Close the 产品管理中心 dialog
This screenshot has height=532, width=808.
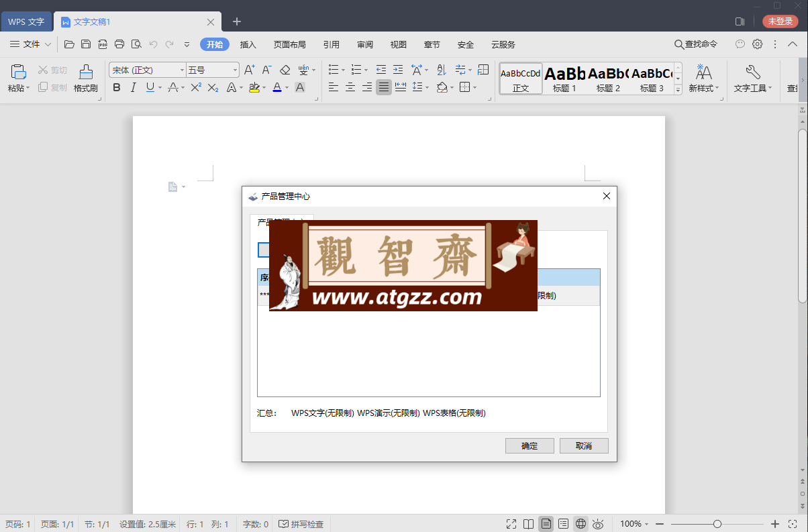pyautogui.click(x=607, y=196)
